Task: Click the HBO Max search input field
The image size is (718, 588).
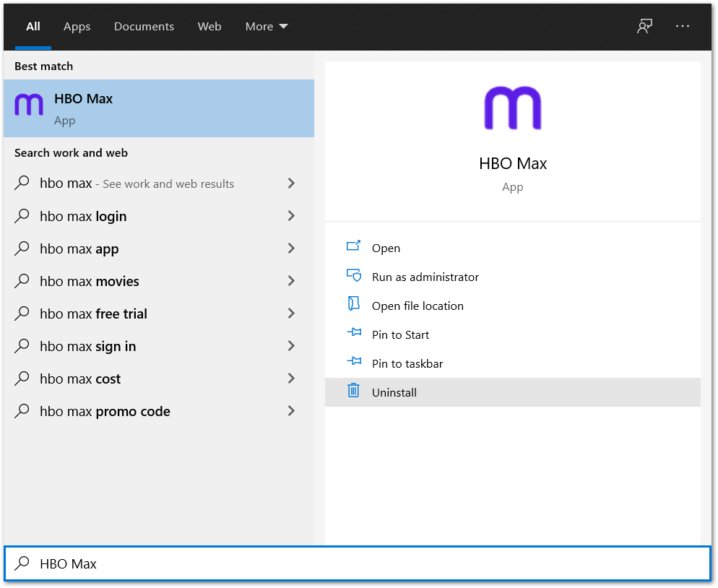Action: pyautogui.click(x=357, y=563)
